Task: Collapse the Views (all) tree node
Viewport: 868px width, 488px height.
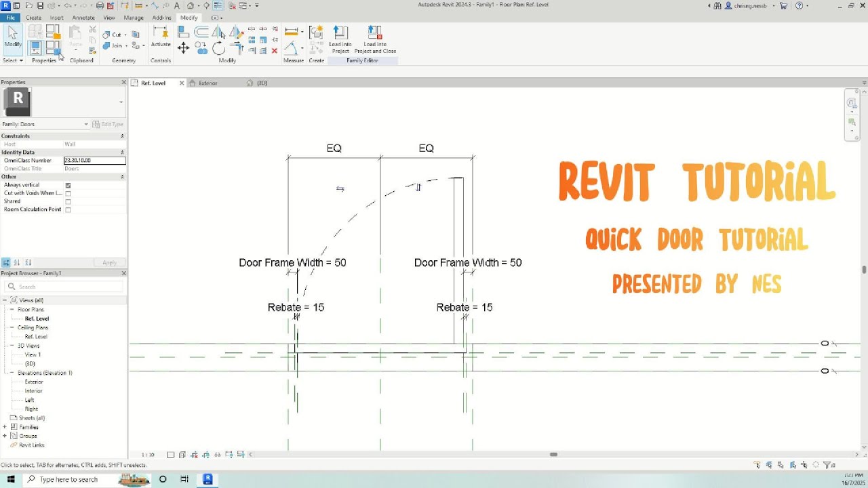Action: (x=5, y=300)
